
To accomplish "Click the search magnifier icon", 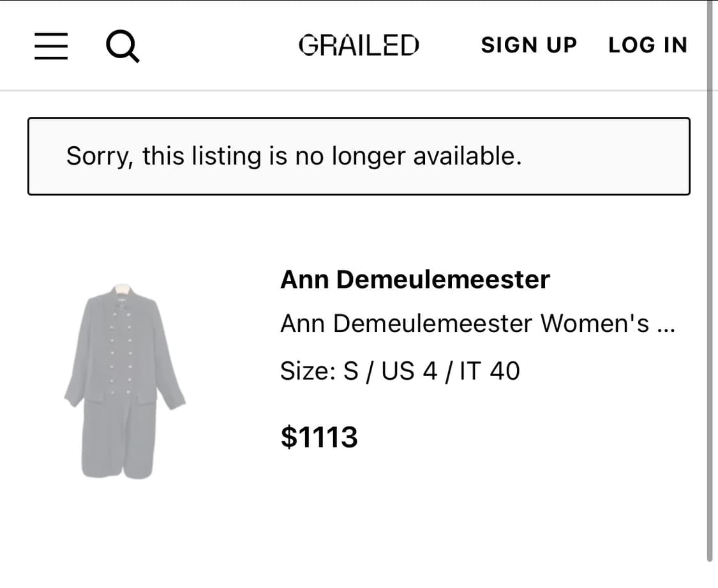I will (122, 47).
